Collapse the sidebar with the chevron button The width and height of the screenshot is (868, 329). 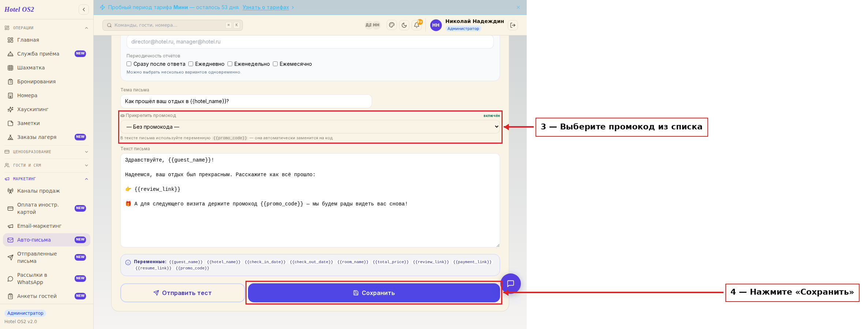tap(84, 10)
